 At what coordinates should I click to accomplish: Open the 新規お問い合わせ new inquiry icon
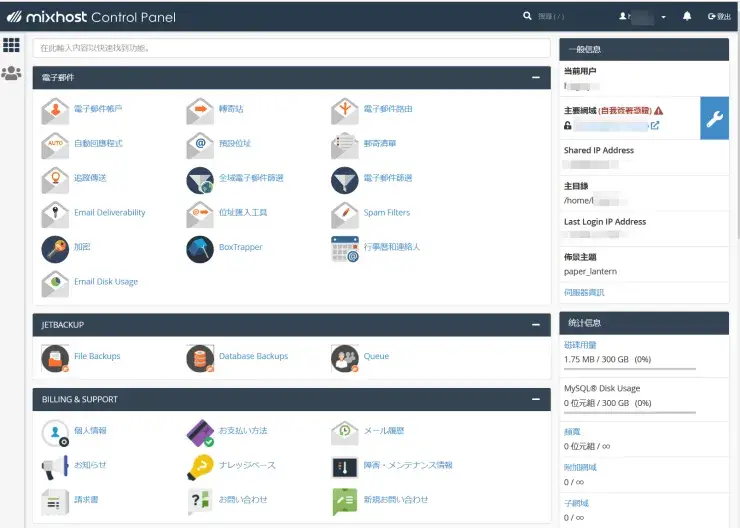click(345, 502)
